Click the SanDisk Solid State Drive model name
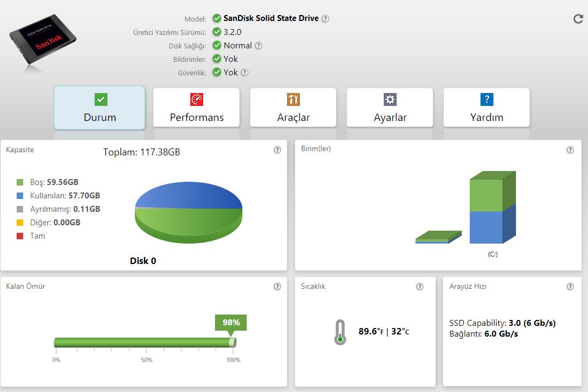The width and height of the screenshot is (588, 392). [x=271, y=18]
